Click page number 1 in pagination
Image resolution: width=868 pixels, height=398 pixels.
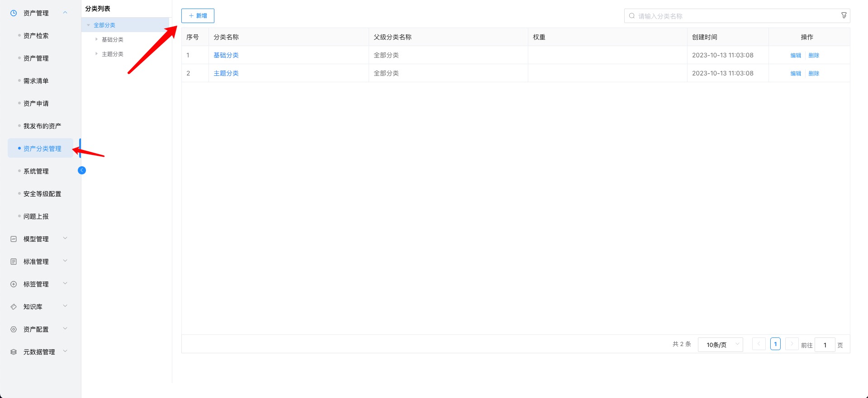click(x=775, y=344)
